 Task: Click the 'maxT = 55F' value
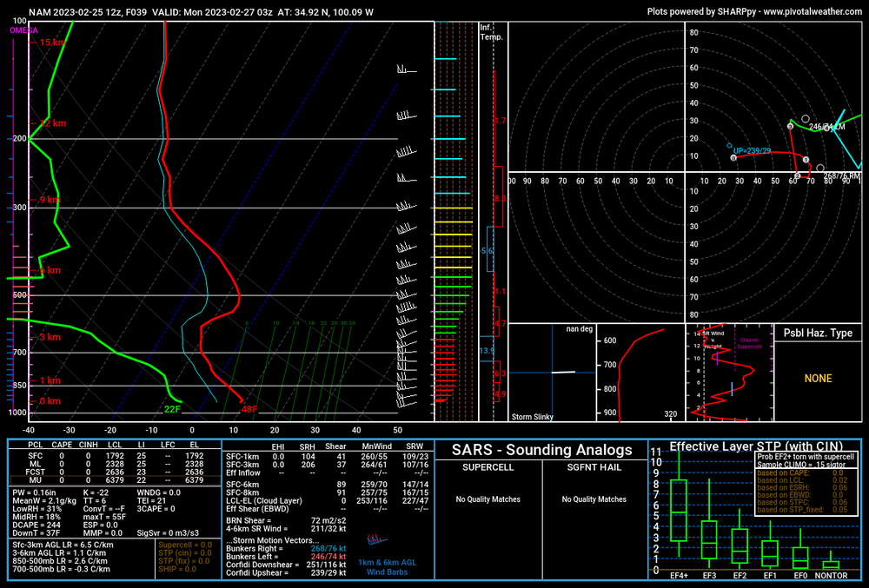click(105, 517)
